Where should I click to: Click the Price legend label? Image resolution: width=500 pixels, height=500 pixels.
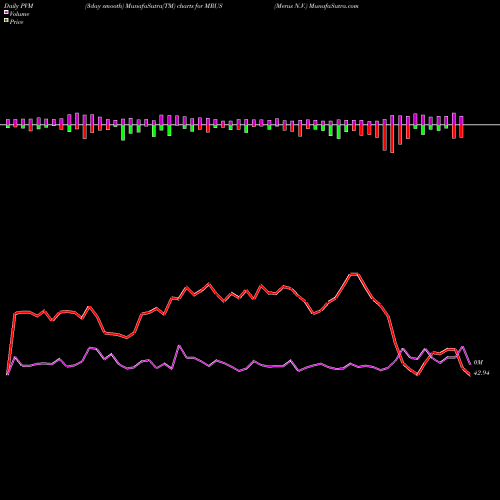click(x=16, y=22)
